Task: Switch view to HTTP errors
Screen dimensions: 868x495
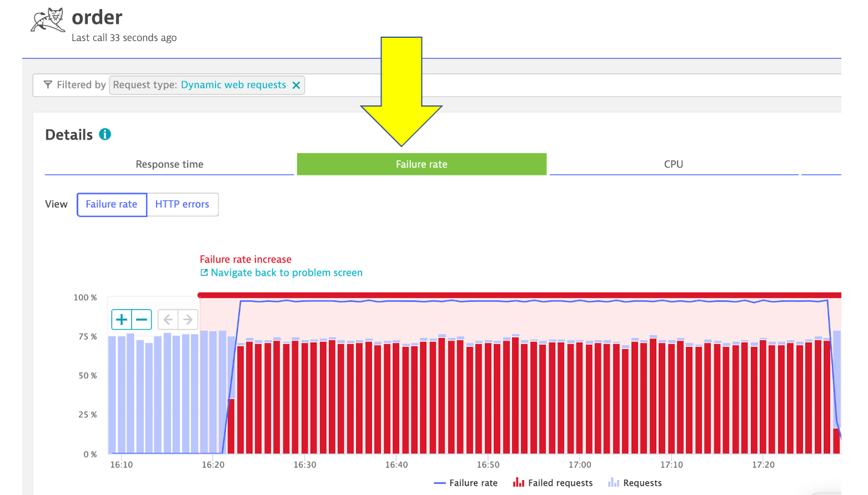Action: point(182,205)
